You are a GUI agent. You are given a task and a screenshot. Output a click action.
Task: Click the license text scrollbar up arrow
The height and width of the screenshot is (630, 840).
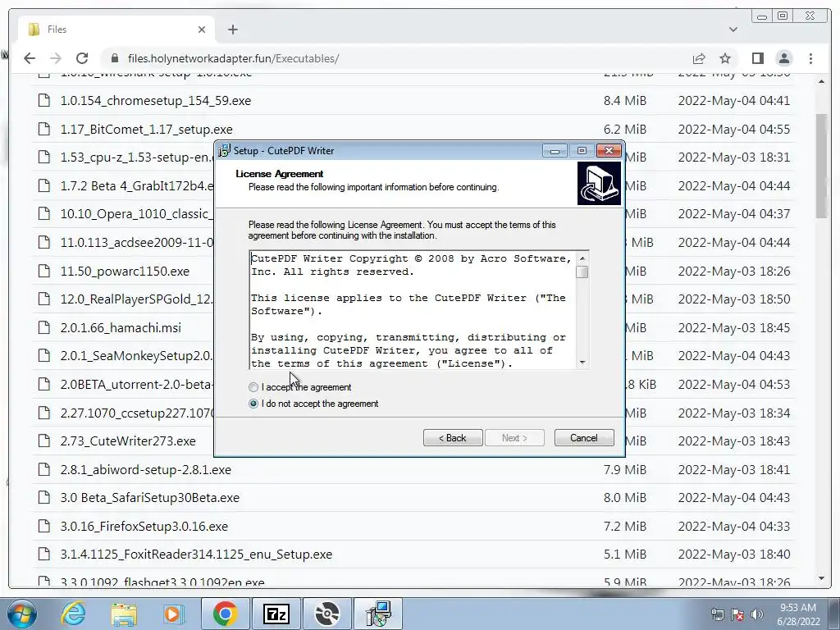(582, 258)
